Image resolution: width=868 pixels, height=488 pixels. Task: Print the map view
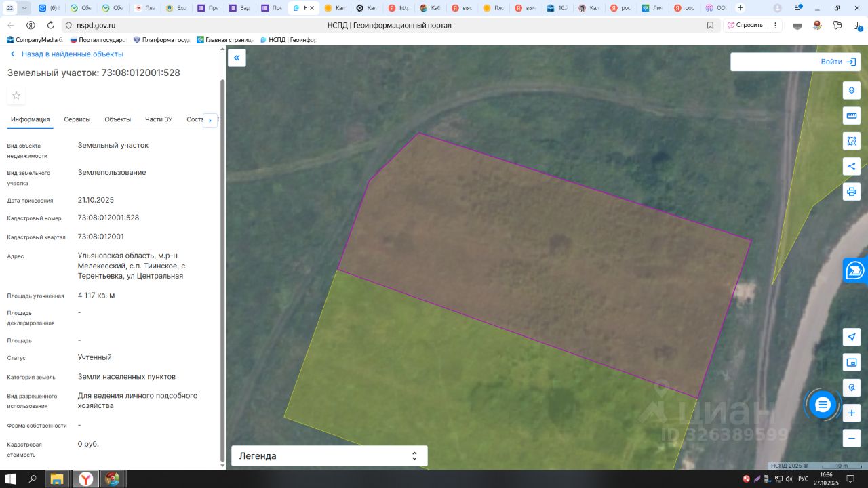[852, 191]
